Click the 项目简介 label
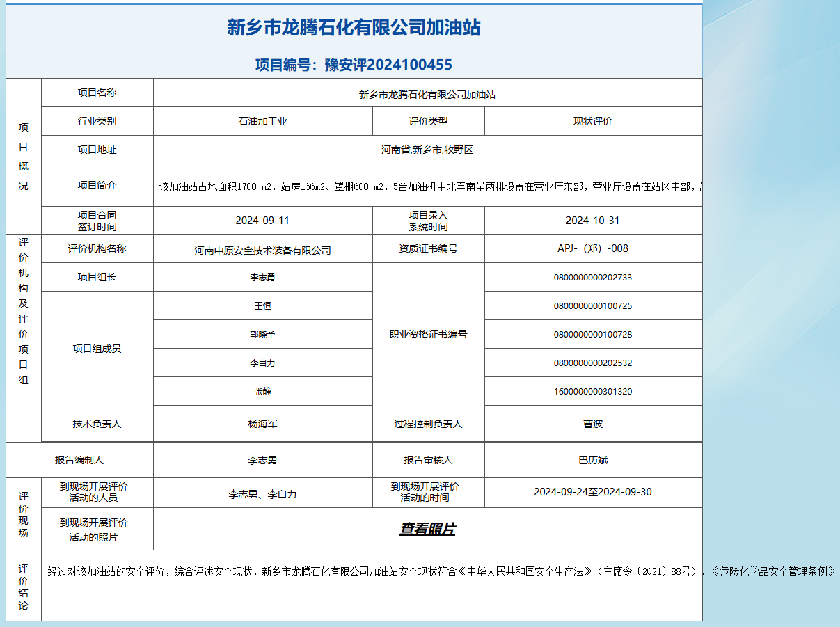 97,185
